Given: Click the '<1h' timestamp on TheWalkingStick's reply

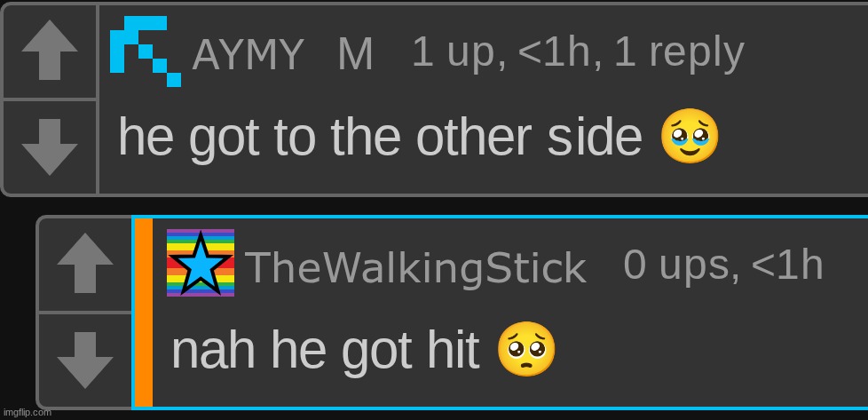Looking at the screenshot, I should coord(787,265).
